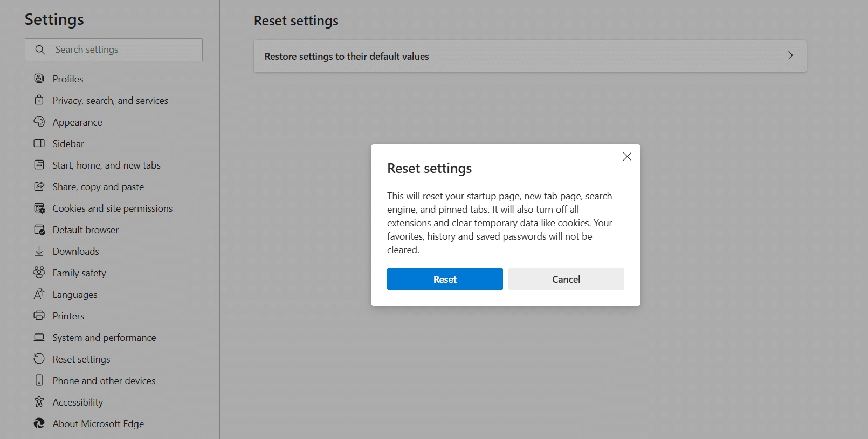Image resolution: width=868 pixels, height=439 pixels.
Task: Focus the Search settings input field
Action: click(124, 50)
